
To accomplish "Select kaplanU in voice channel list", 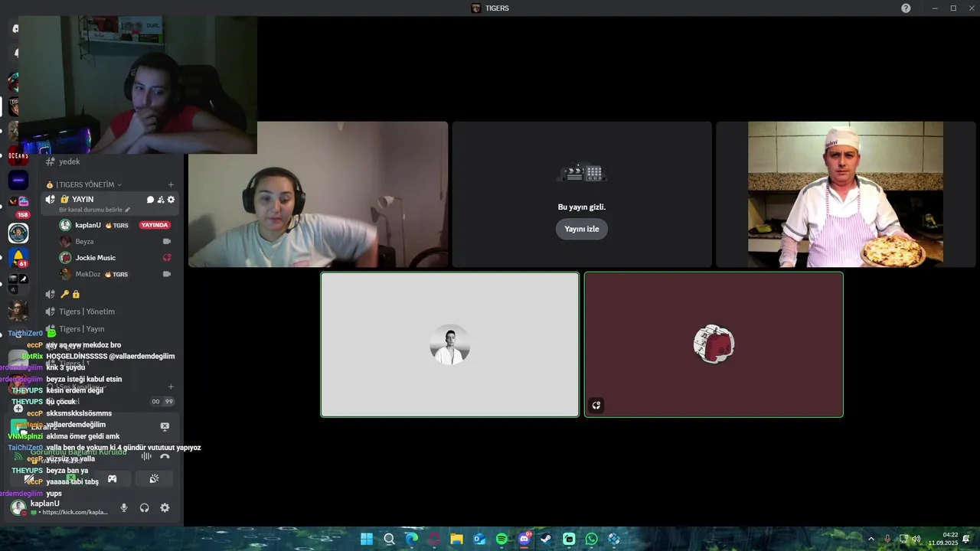I will [88, 225].
